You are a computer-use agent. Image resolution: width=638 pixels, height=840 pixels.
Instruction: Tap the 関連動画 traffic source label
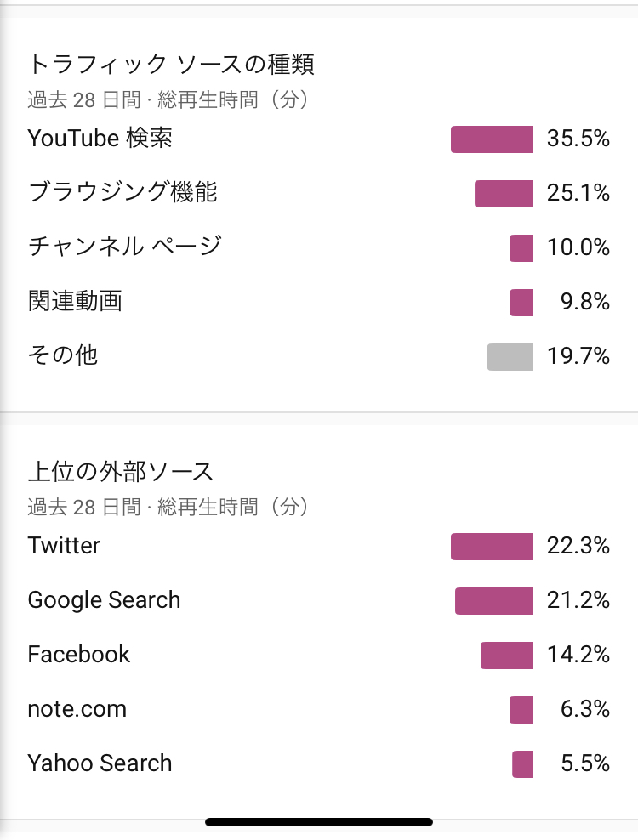click(x=75, y=300)
